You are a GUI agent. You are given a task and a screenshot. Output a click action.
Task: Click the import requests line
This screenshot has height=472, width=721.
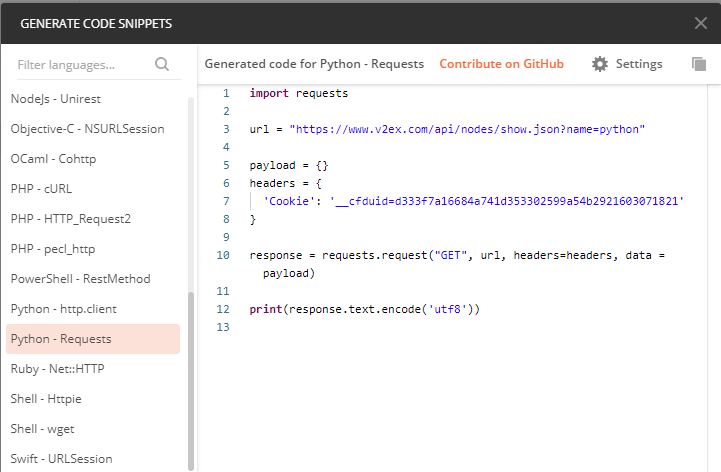[298, 93]
